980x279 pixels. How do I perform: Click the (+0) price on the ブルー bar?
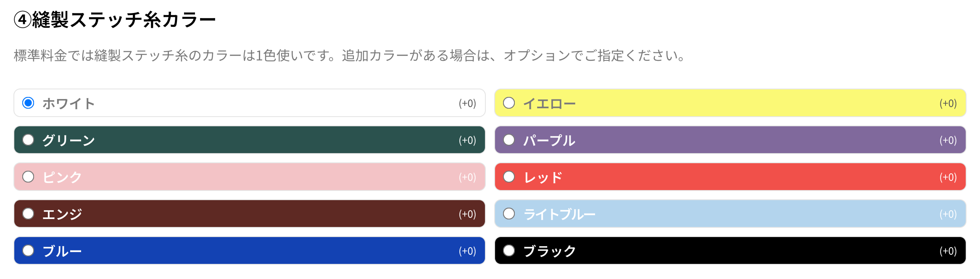pos(467,251)
